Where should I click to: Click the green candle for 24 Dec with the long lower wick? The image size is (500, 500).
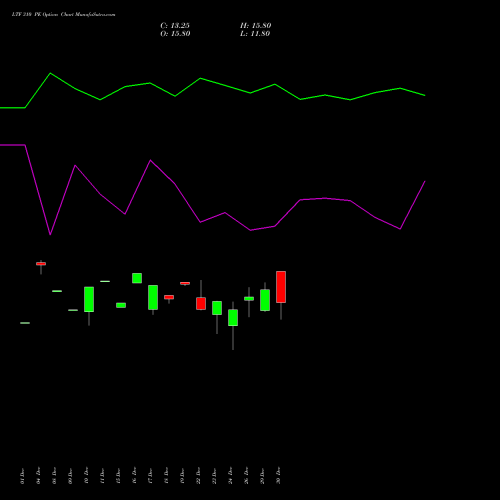[x=233, y=318]
